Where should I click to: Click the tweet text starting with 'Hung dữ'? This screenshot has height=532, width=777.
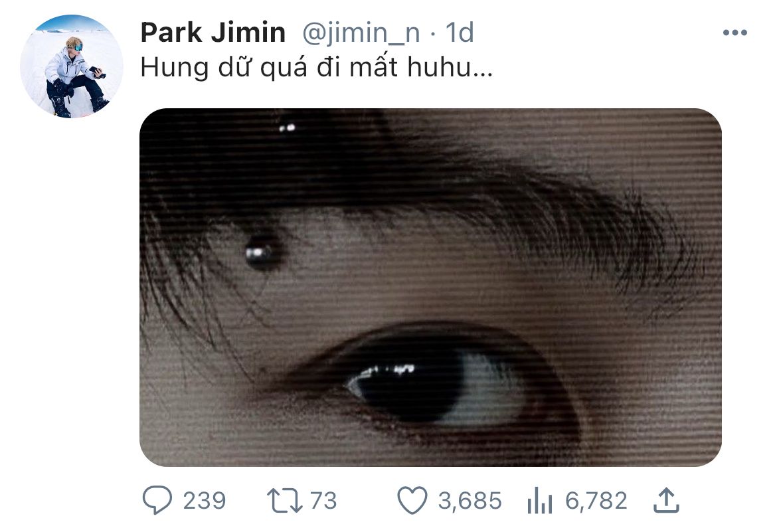[316, 69]
